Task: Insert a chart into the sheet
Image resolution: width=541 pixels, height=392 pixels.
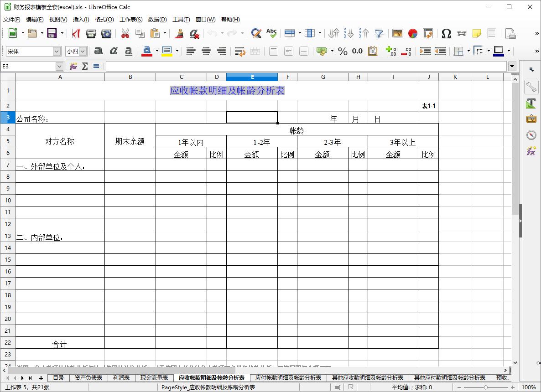Action: click(x=413, y=34)
